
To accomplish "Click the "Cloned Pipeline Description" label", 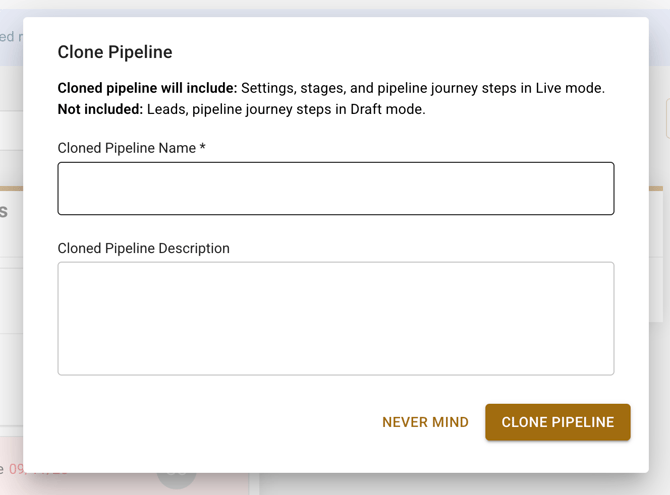I will tap(144, 248).
